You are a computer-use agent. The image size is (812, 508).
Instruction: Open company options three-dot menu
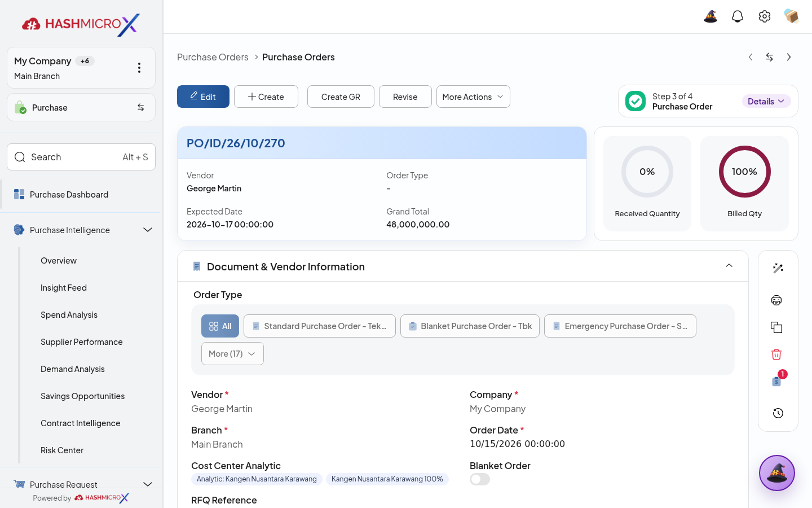coord(139,68)
